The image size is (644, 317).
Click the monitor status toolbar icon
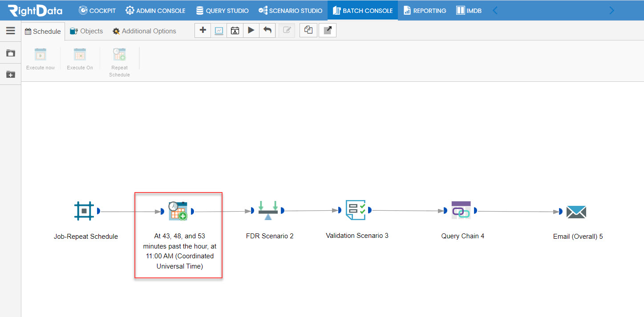219,30
